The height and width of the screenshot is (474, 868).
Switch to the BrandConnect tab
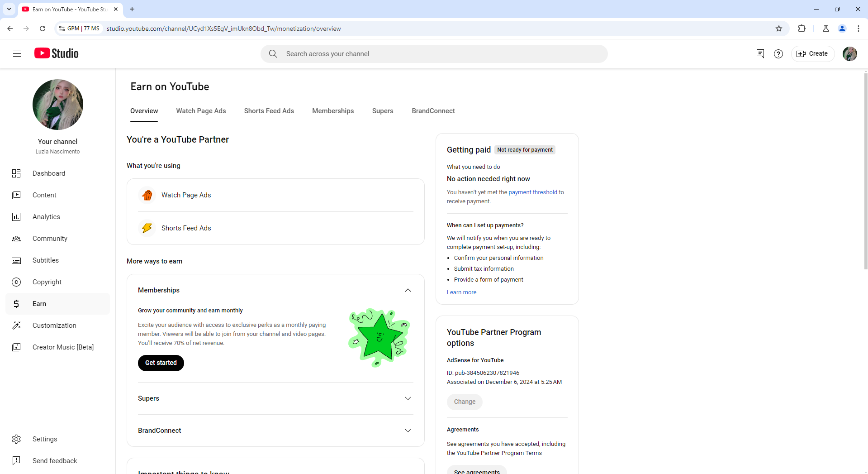[433, 111]
